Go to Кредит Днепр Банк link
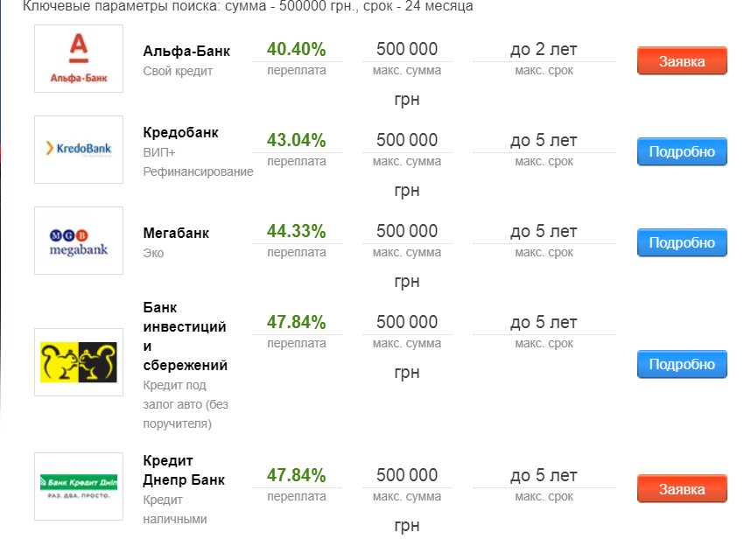744x560 pixels. [184, 470]
